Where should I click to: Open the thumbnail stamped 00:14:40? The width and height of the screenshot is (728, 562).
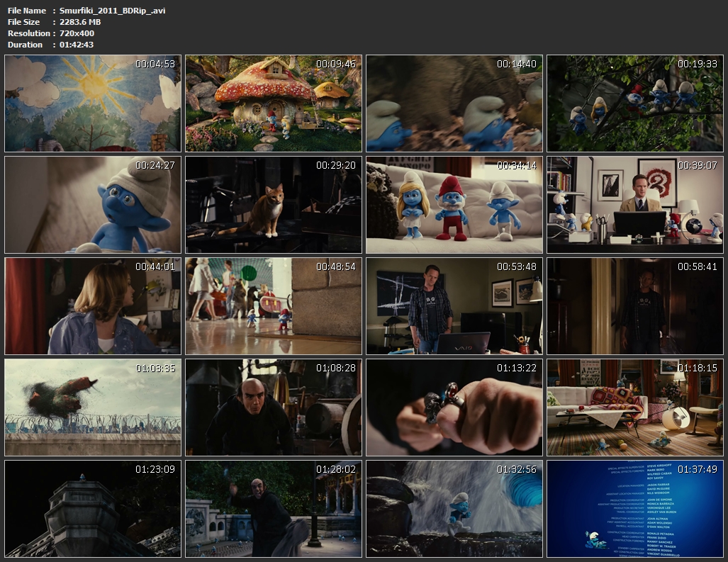point(454,103)
